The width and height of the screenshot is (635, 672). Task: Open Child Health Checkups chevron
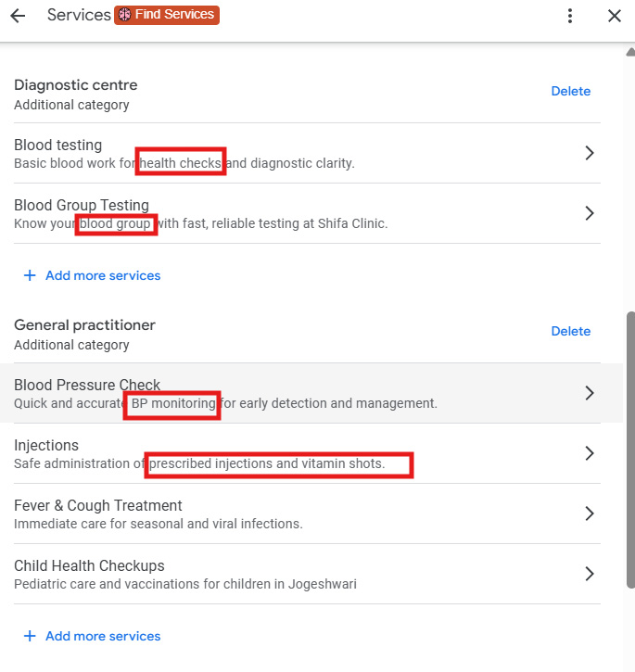(590, 574)
